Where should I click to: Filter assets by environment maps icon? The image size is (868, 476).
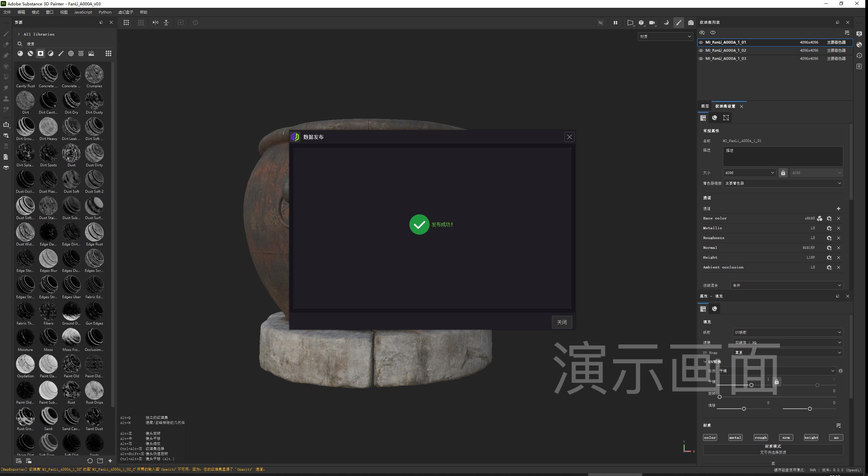tap(91, 53)
